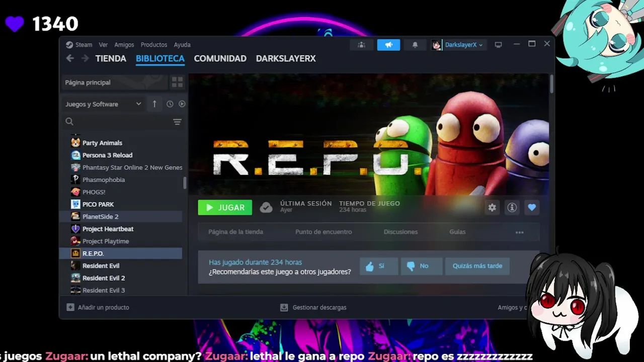Screen dimensions: 644x362
Task: Open advanced filter options icon
Action: (x=177, y=122)
